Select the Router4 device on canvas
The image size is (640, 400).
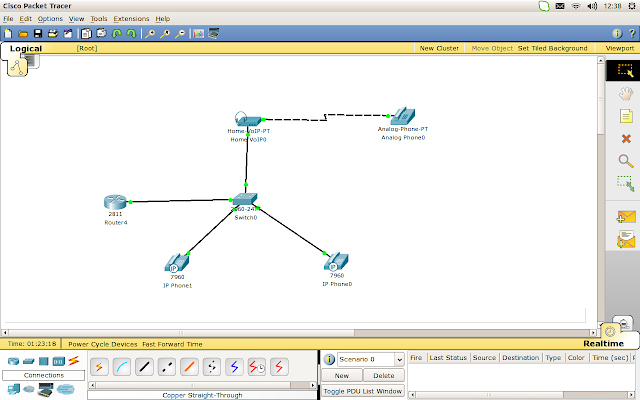[116, 202]
